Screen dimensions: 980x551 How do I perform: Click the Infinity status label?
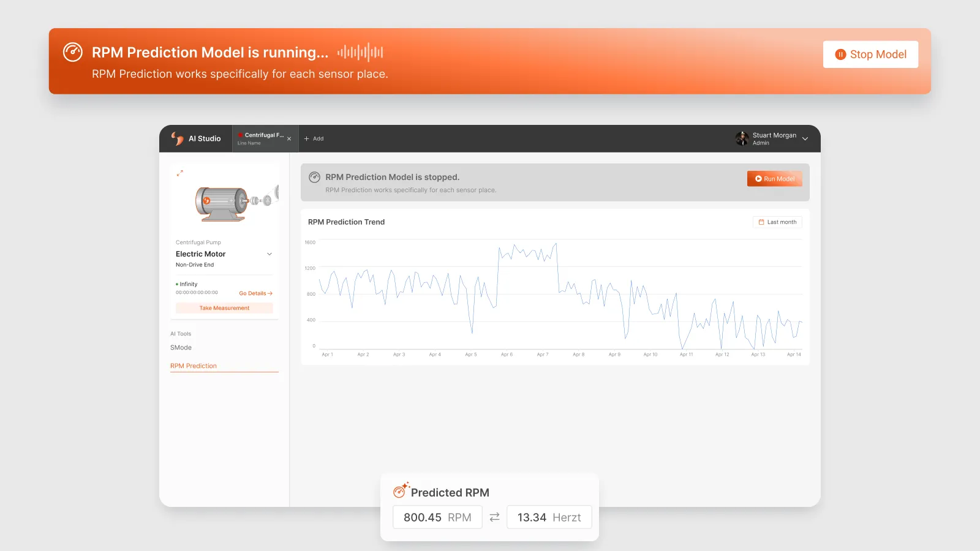click(189, 284)
